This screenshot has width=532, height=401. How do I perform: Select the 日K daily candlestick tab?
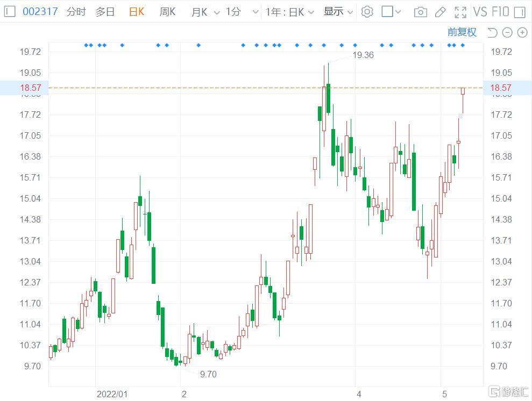click(137, 12)
